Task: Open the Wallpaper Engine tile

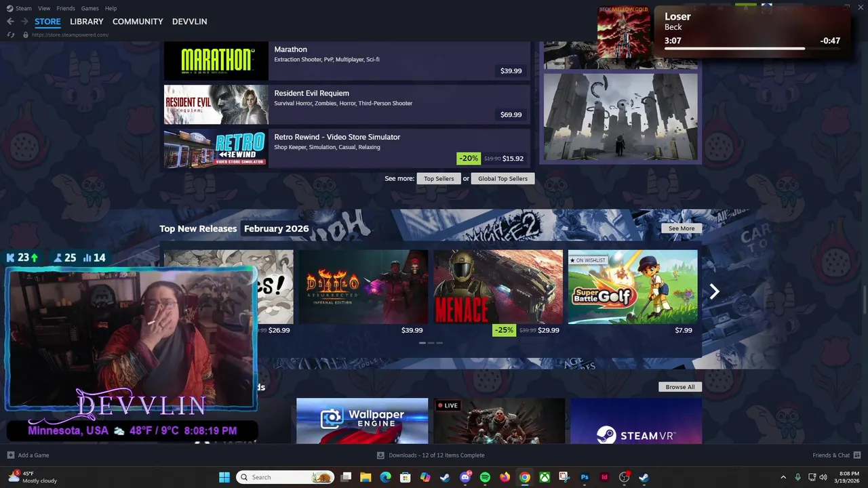Action: click(x=362, y=421)
